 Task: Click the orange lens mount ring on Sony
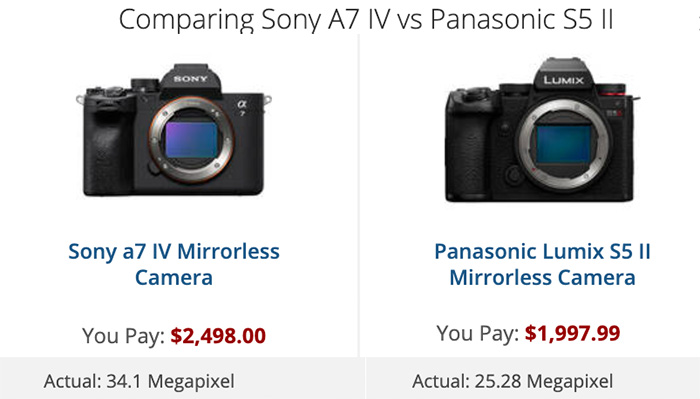(x=192, y=139)
